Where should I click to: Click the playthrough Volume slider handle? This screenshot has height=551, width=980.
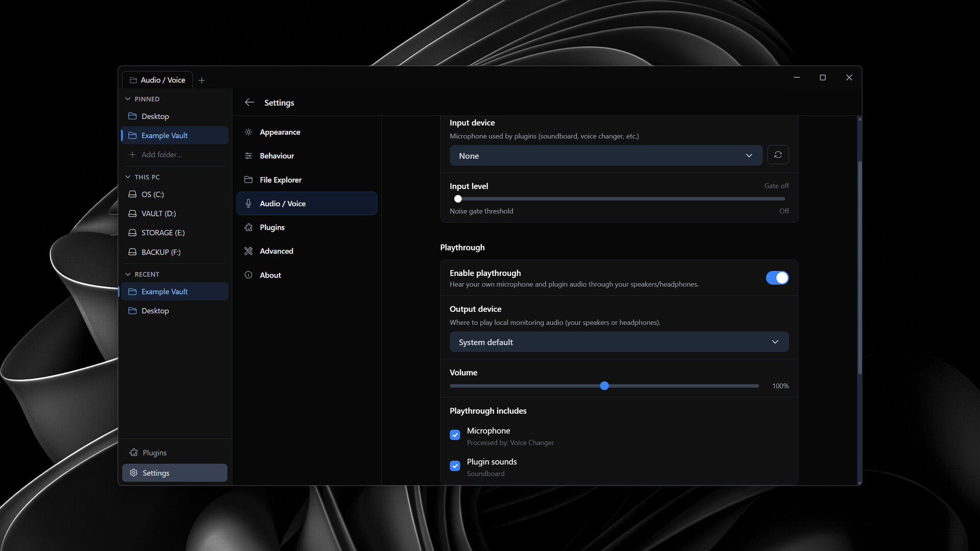(x=604, y=386)
